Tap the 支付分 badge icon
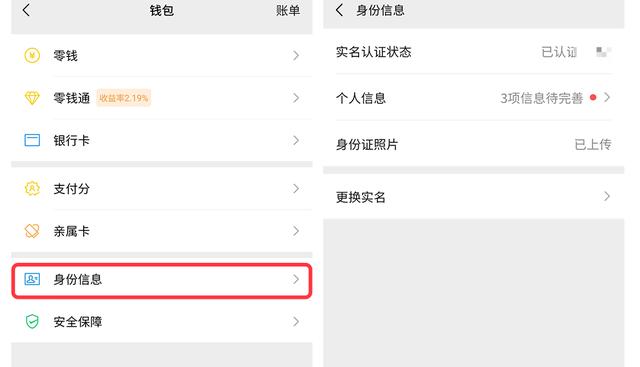Viewport: 640px width, 367px height. (32, 189)
